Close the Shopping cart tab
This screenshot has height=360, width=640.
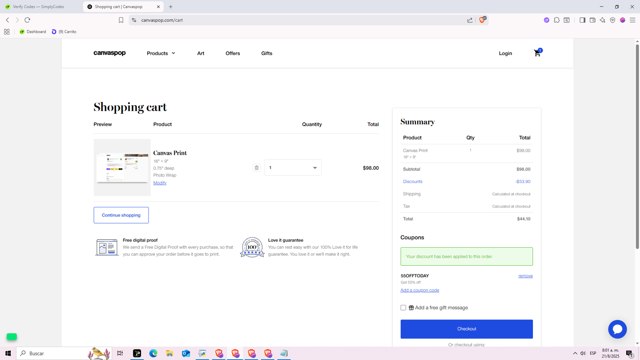(x=158, y=7)
